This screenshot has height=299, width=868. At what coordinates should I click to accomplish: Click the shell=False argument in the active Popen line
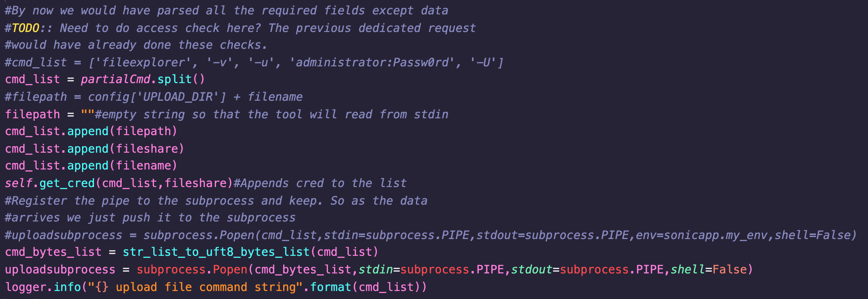(708, 269)
